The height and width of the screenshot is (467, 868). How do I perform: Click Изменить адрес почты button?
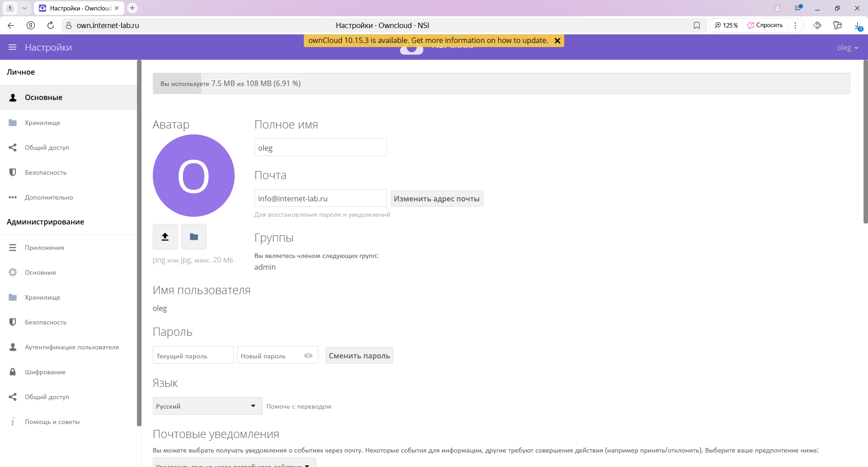point(437,199)
